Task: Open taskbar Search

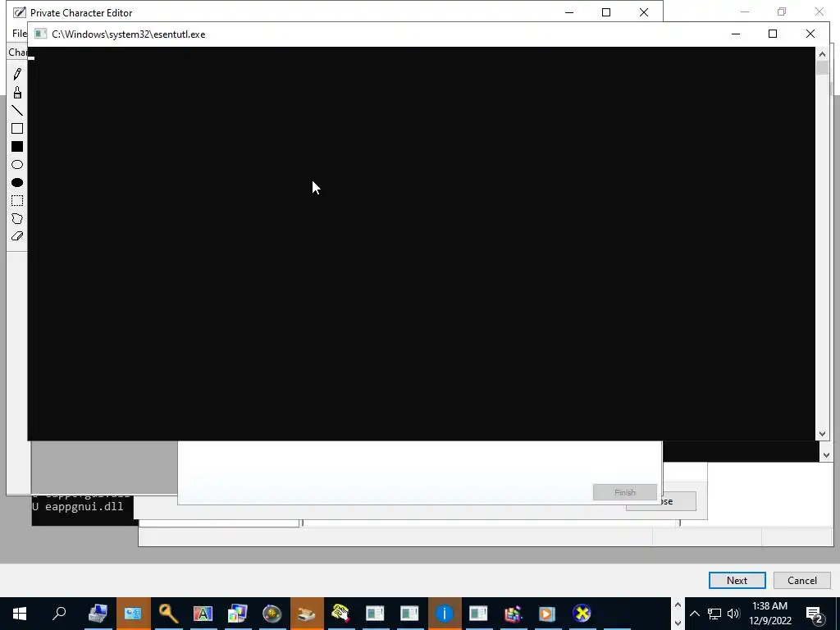Action: 59,614
